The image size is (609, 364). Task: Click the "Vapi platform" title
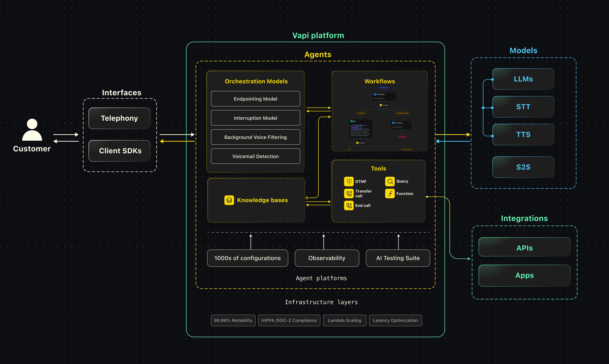318,36
